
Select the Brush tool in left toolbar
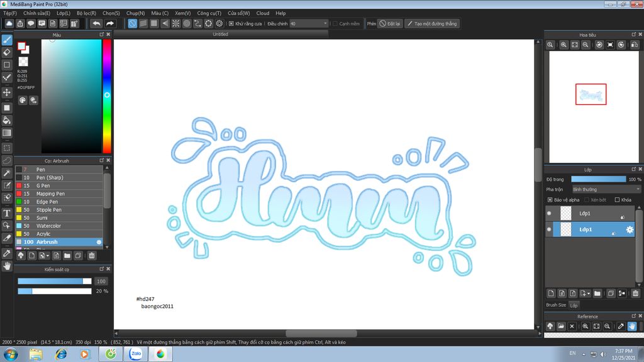click(x=7, y=40)
